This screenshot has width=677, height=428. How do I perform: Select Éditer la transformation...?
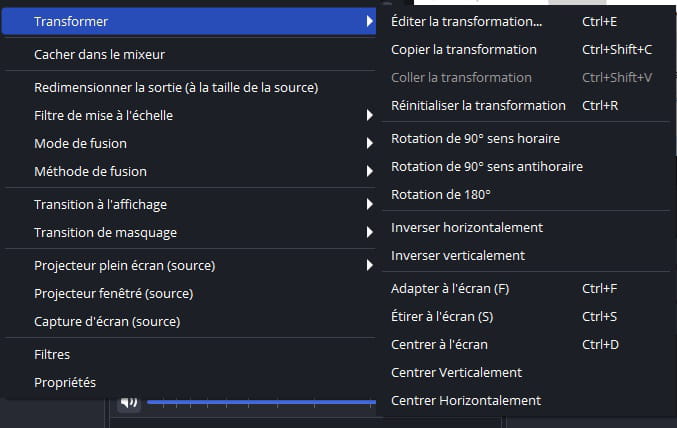[x=525, y=21]
